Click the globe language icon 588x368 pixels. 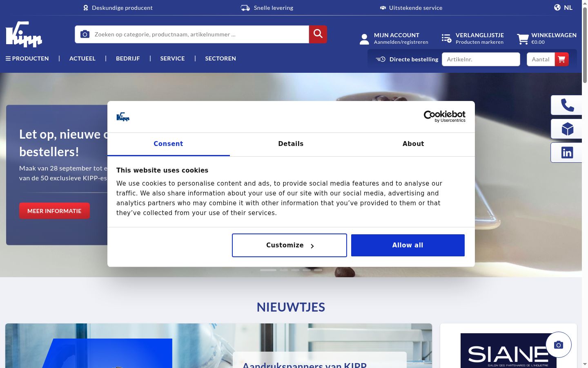pos(557,7)
